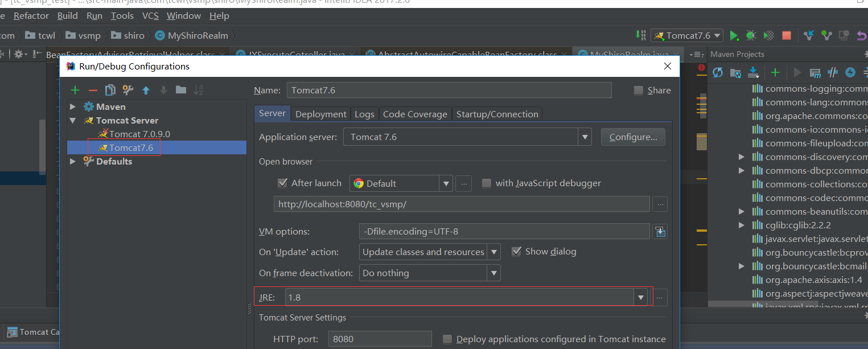Run the Tomcat7.6 configuration with green play icon
Viewport: 868px width, 349px height.
734,35
